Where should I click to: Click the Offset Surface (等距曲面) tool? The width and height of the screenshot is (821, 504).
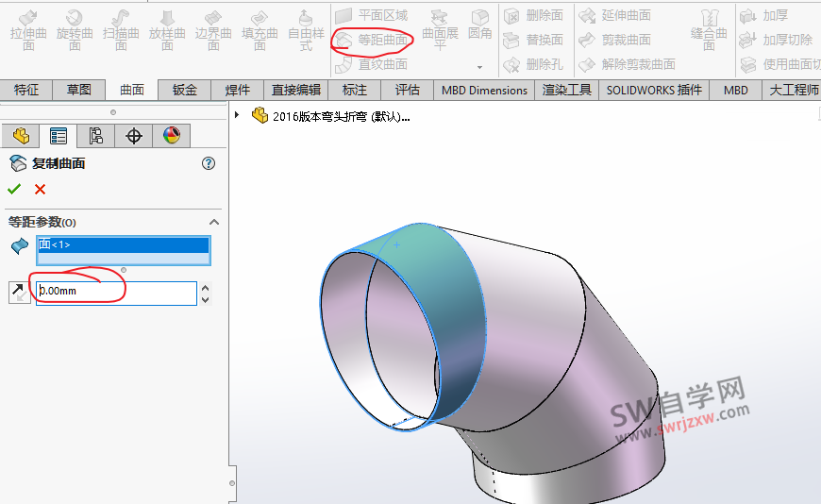(x=372, y=40)
